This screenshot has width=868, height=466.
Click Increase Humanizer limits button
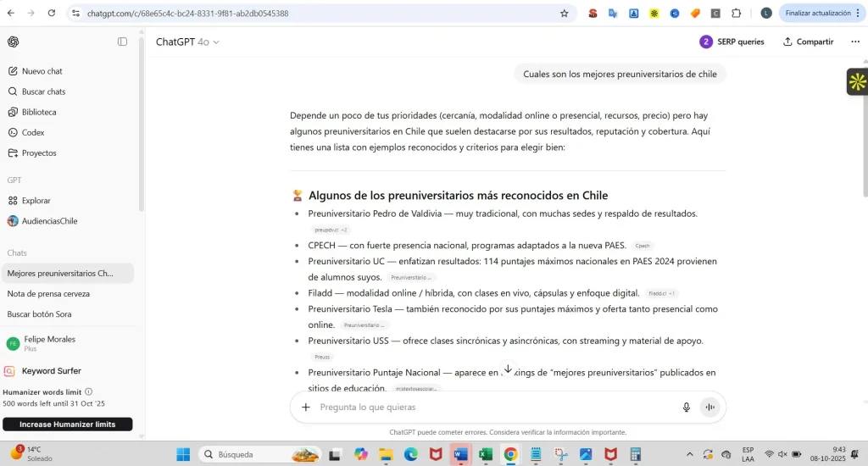click(68, 424)
